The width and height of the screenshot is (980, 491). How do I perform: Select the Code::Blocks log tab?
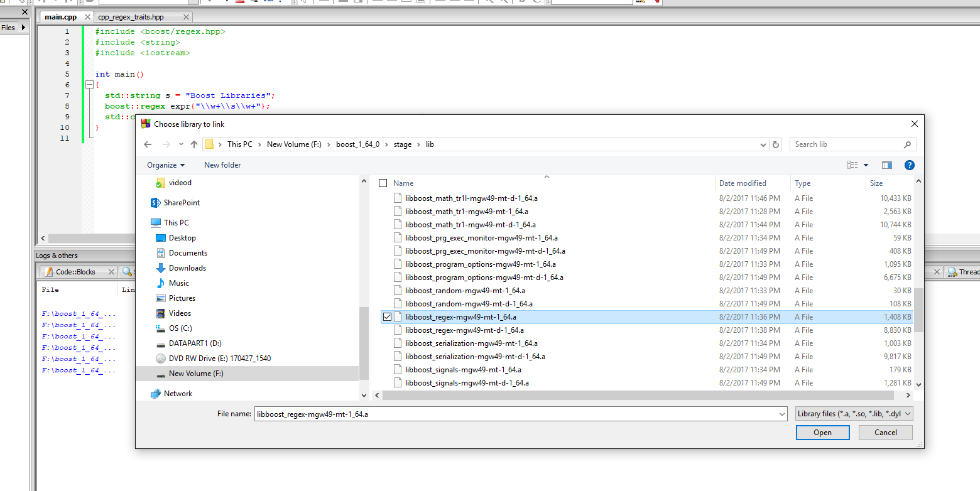(x=75, y=272)
